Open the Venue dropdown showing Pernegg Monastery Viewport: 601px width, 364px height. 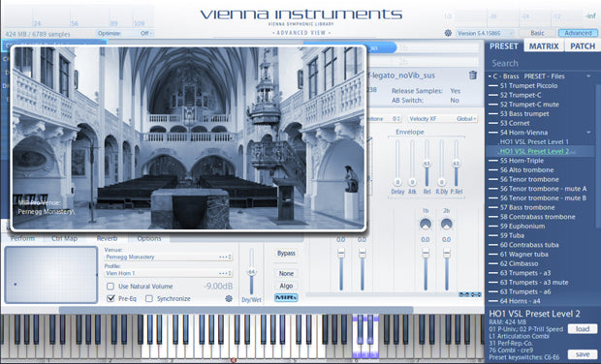pyautogui.click(x=169, y=258)
